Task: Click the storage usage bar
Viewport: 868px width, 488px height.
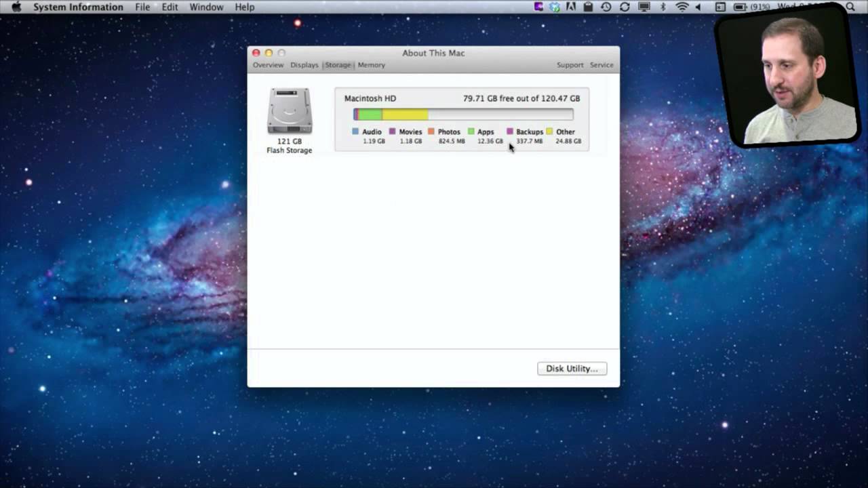Action: point(463,115)
